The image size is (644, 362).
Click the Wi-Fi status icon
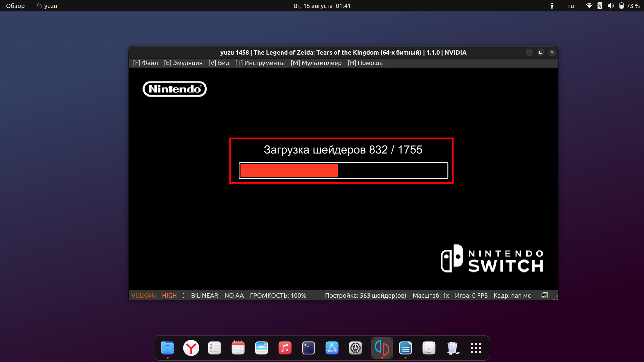[x=589, y=6]
